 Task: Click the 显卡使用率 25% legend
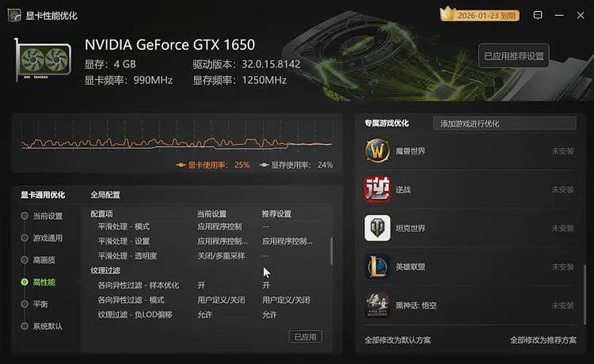coord(213,165)
